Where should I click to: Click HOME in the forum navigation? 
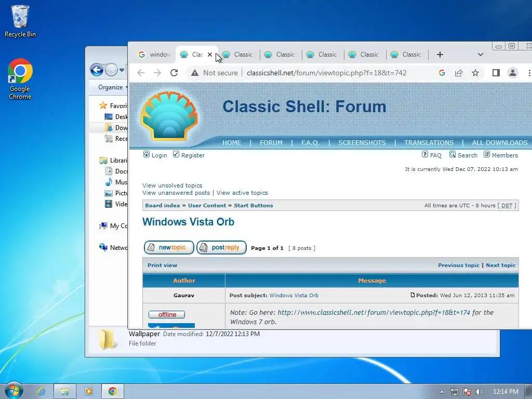[232, 143]
